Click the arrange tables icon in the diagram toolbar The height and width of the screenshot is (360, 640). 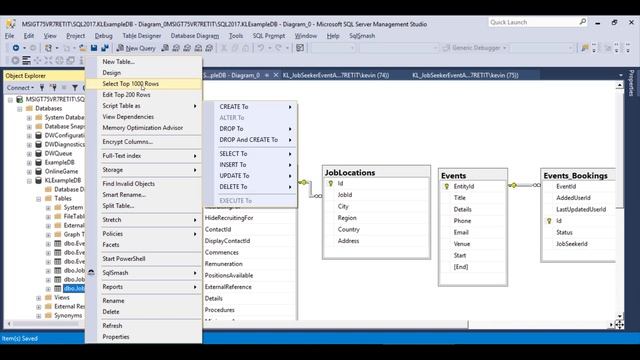[27, 61]
